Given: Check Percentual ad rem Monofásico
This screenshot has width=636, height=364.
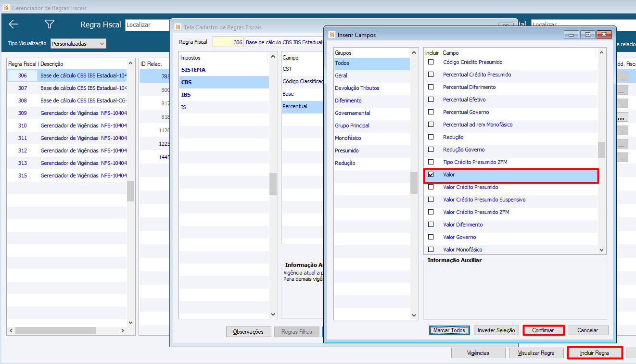Looking at the screenshot, I should coord(431,125).
